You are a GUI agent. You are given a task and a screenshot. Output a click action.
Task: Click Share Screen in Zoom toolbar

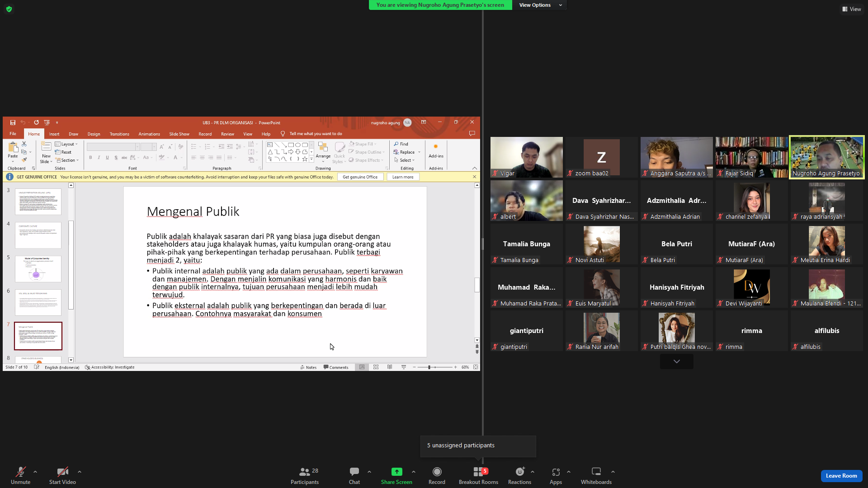(396, 476)
